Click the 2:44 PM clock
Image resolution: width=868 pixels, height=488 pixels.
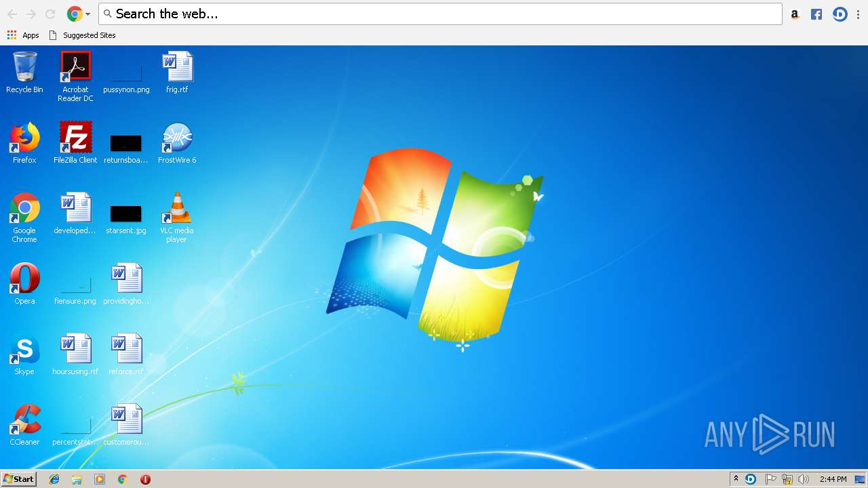(833, 479)
